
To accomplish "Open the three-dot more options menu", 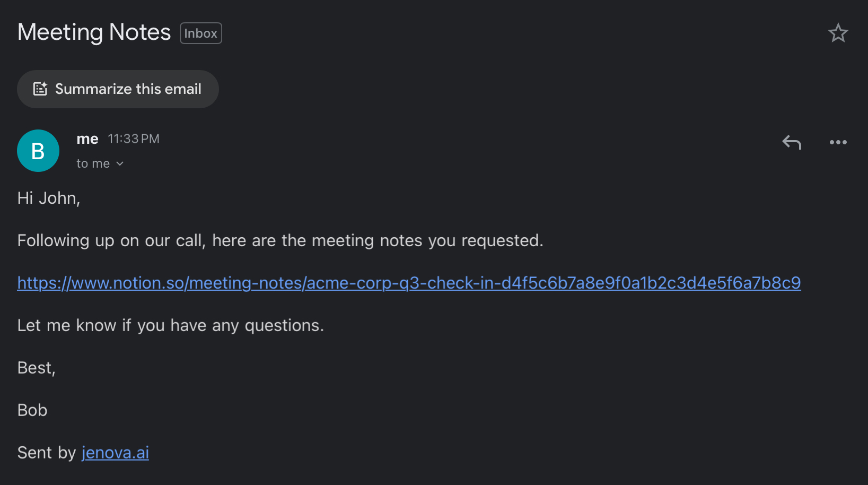I will click(838, 142).
